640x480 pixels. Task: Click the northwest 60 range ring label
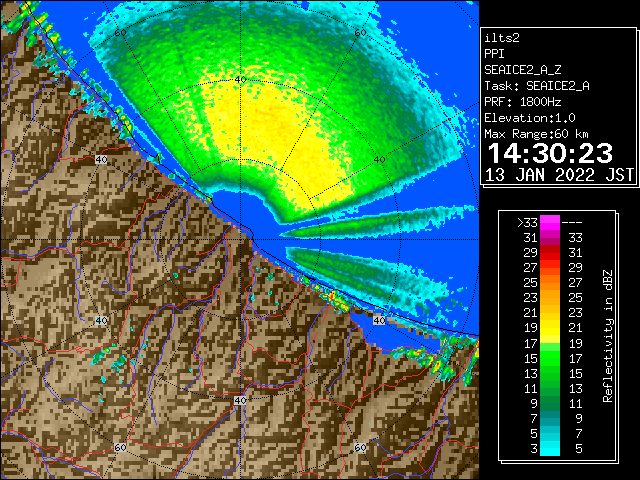(120, 33)
